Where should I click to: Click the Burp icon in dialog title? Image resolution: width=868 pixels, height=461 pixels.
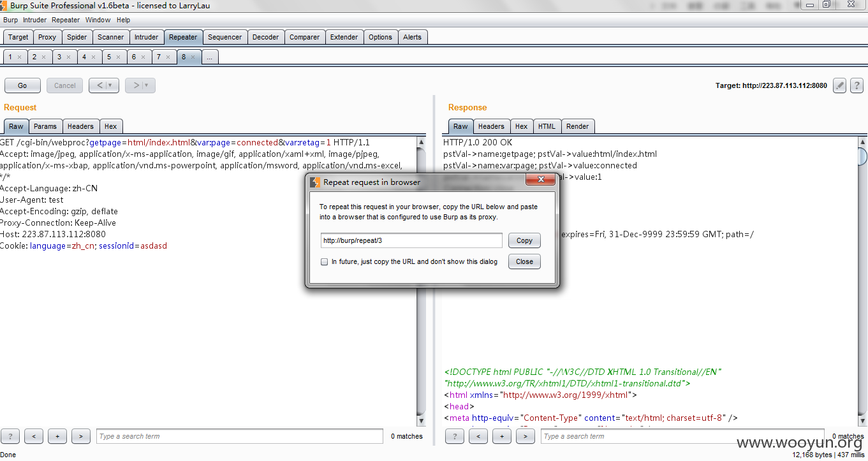point(315,182)
